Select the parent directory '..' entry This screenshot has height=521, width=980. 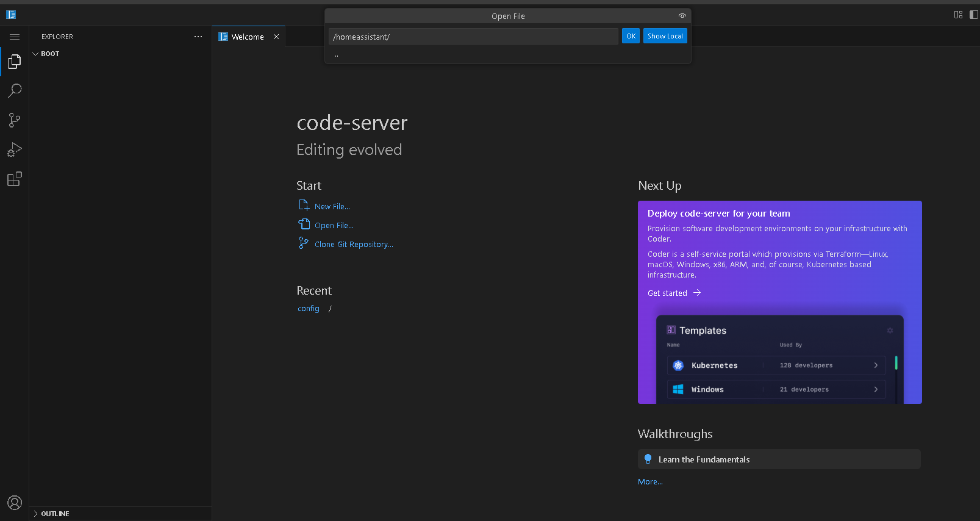pyautogui.click(x=508, y=55)
